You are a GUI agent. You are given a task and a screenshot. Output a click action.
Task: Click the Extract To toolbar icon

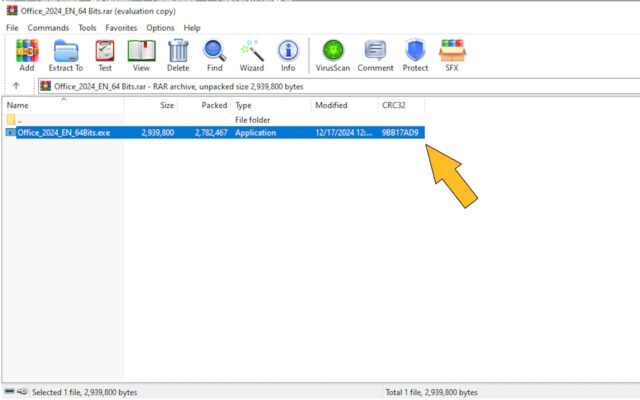66,55
